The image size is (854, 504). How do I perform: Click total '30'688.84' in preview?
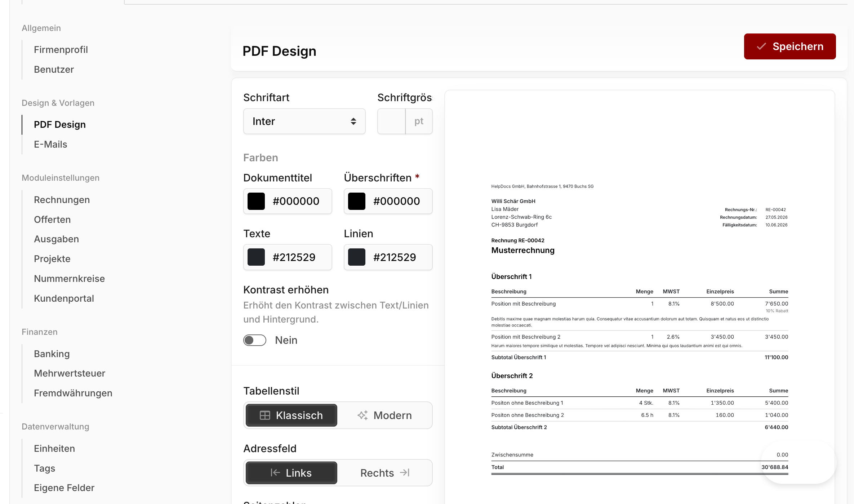tap(775, 467)
